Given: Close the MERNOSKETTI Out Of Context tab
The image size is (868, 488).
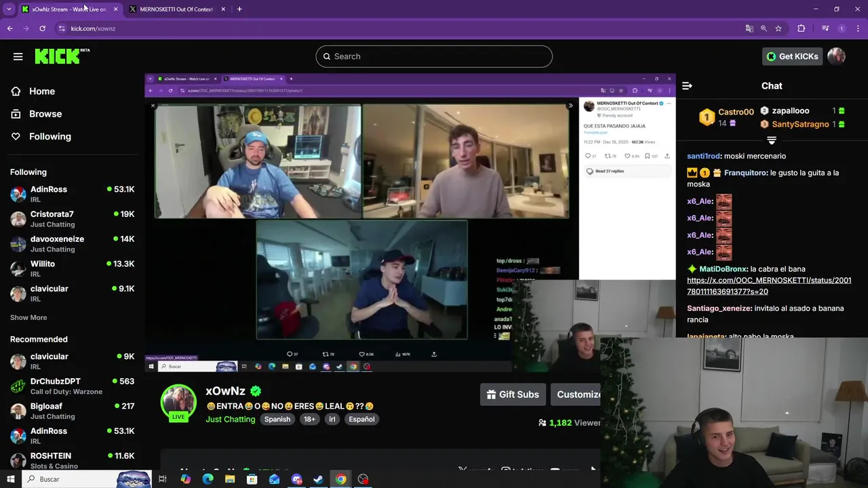Looking at the screenshot, I should coord(223,9).
